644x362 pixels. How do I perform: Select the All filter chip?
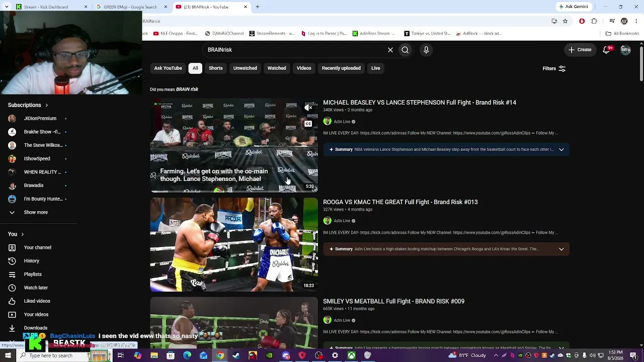click(195, 68)
